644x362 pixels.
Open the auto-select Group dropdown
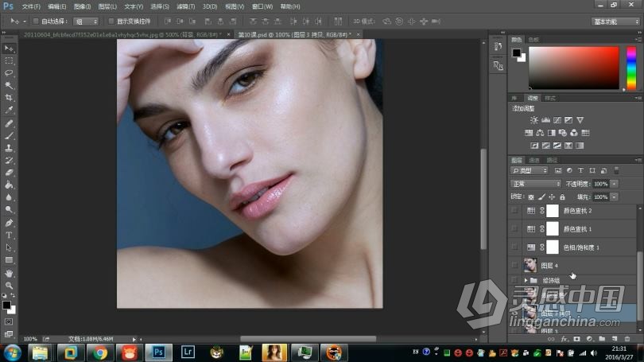pos(86,21)
